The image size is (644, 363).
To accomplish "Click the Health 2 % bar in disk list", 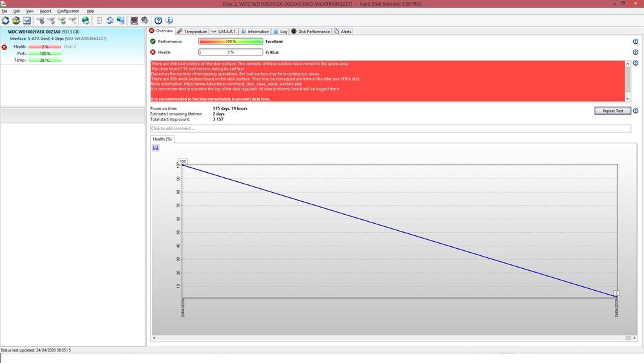I will tap(45, 47).
